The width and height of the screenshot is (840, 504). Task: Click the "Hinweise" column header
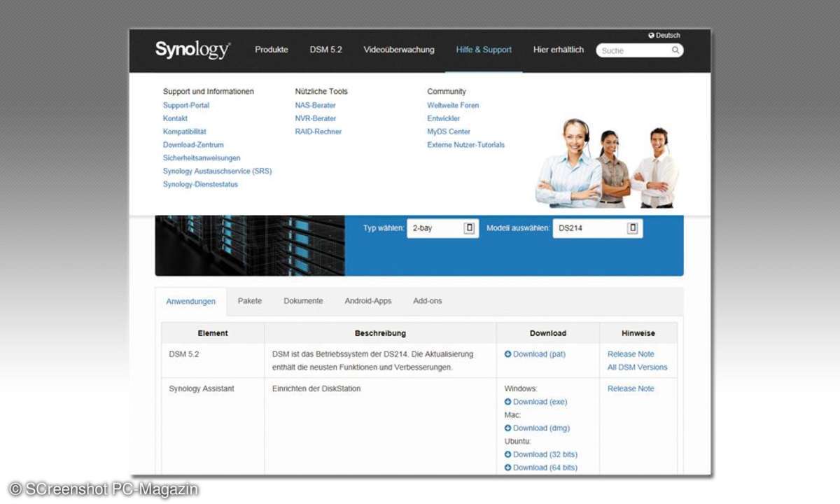point(638,333)
